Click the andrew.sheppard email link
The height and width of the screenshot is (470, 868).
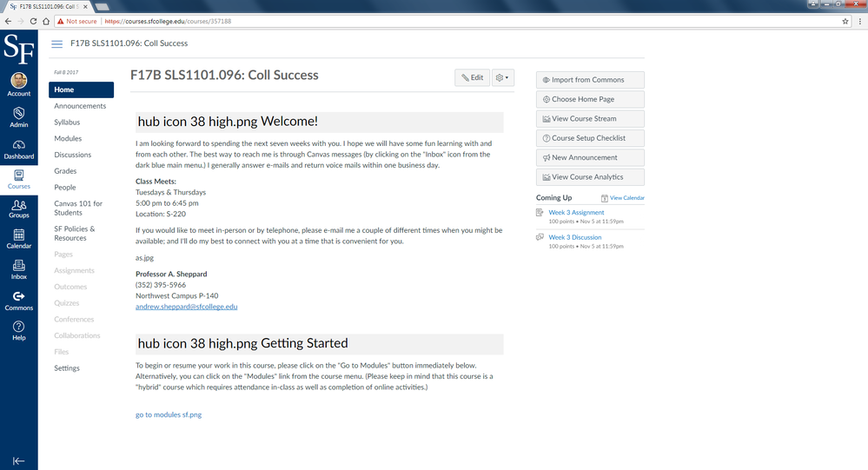point(186,307)
